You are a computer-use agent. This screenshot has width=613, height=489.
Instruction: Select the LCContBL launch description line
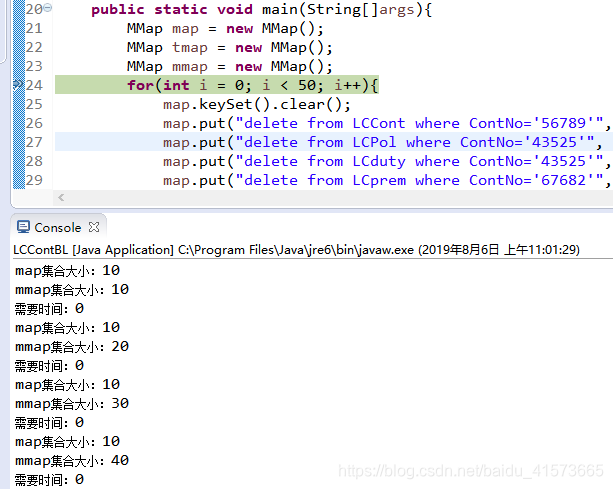296,249
